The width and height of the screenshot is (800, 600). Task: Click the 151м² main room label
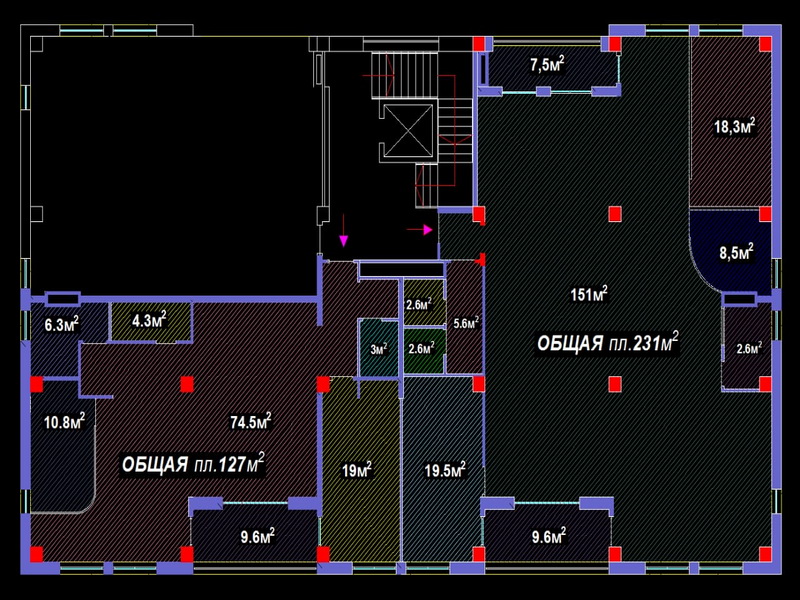coord(589,294)
